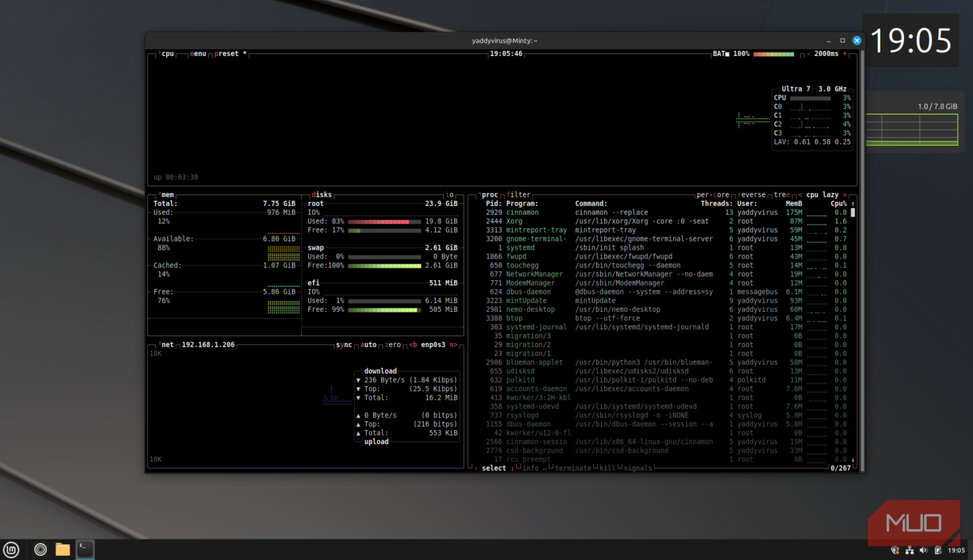This screenshot has height=560, width=973.
Task: Click the terminal icon in the taskbar
Action: point(85,549)
